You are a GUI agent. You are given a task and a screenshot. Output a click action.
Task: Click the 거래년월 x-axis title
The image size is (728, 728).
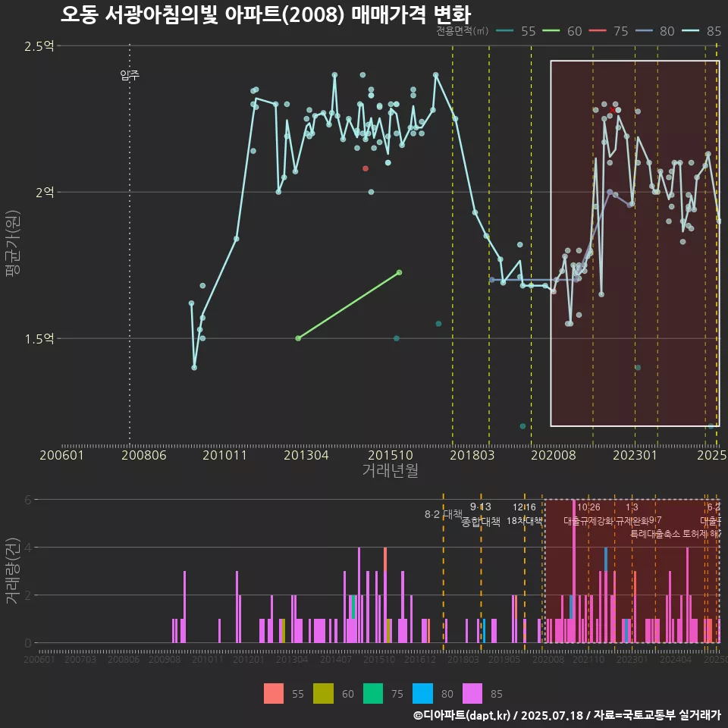tap(390, 470)
